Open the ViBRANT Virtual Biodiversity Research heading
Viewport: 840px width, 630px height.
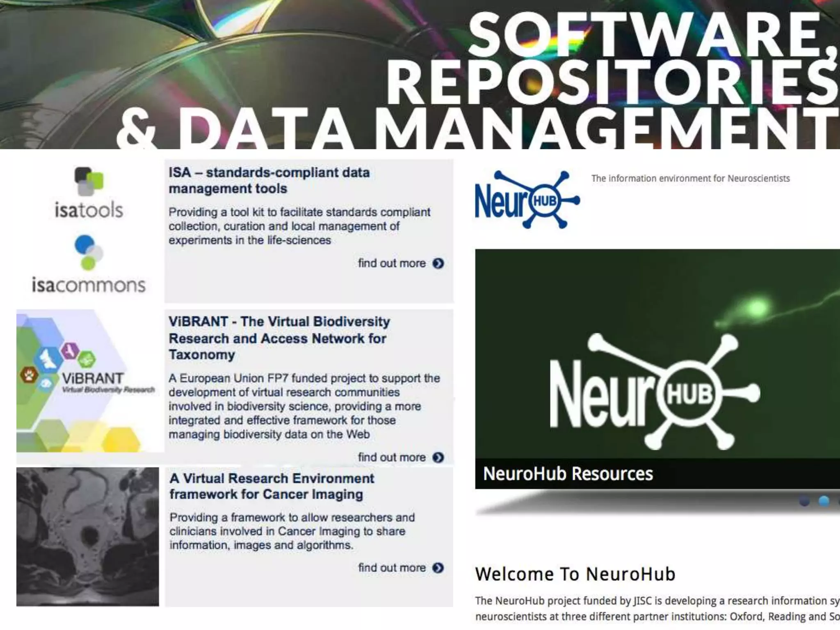pyautogui.click(x=279, y=338)
